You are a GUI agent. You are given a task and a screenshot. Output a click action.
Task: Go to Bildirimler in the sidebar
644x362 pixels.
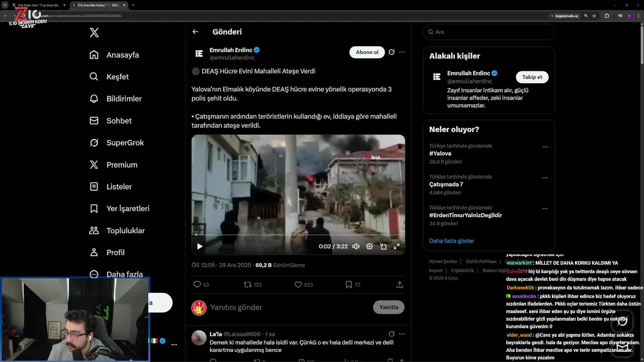(x=116, y=99)
